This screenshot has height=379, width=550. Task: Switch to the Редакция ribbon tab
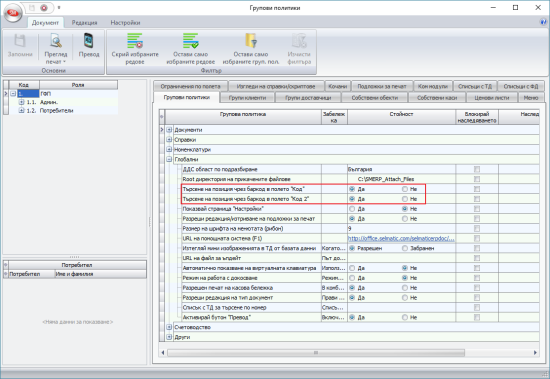[x=84, y=23]
